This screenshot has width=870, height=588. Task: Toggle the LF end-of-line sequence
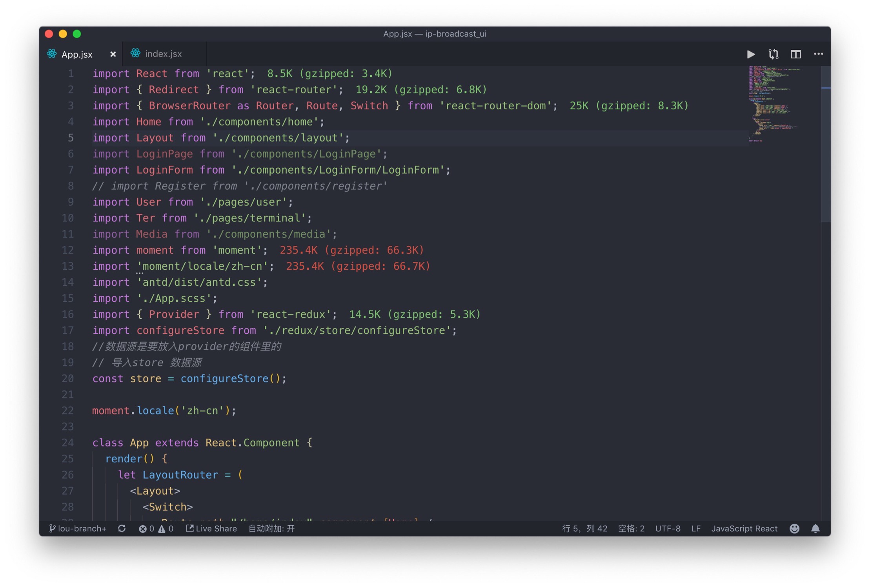coord(695,528)
